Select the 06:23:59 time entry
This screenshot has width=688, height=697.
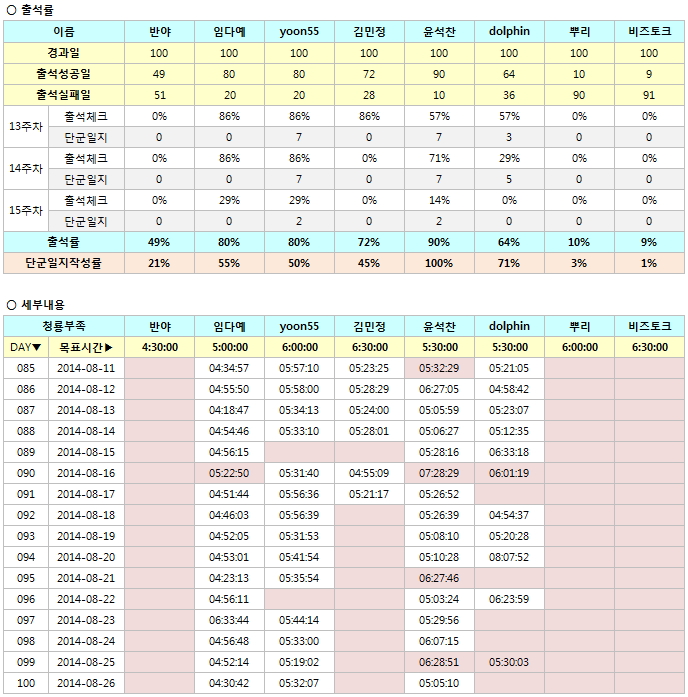(x=509, y=599)
